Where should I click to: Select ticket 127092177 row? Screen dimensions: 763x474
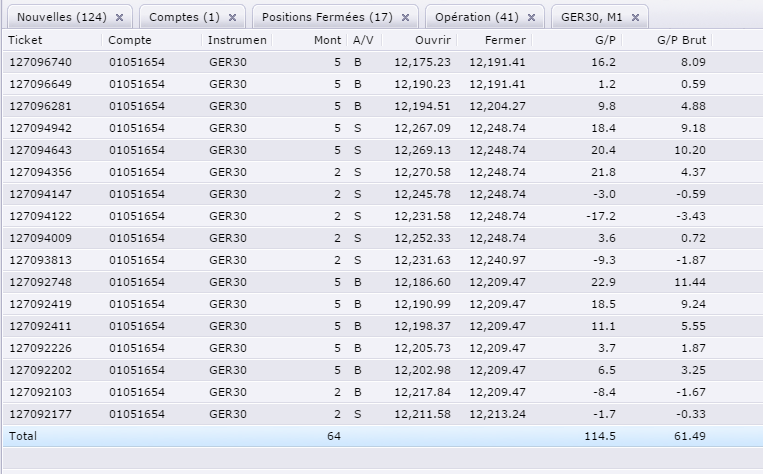[383, 414]
